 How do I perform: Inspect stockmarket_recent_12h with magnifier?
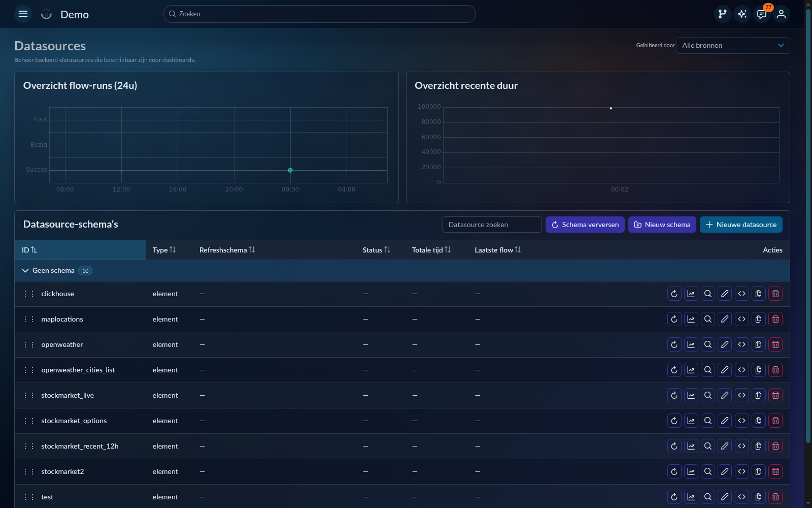(708, 446)
